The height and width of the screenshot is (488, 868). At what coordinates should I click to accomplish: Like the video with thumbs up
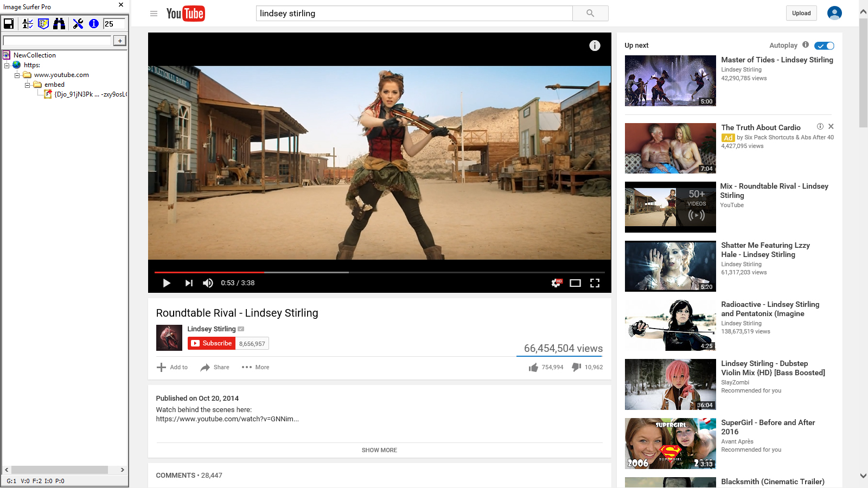534,368
